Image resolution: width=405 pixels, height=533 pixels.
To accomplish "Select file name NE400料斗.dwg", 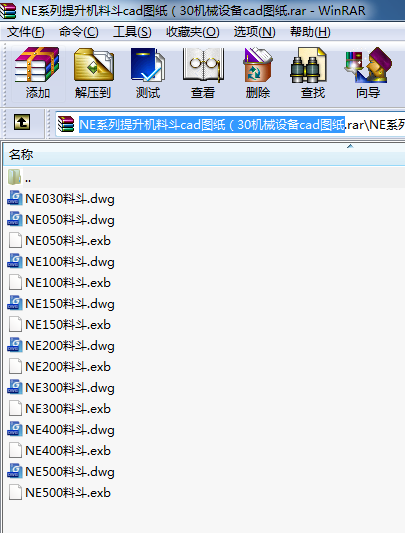I will click(x=70, y=430).
